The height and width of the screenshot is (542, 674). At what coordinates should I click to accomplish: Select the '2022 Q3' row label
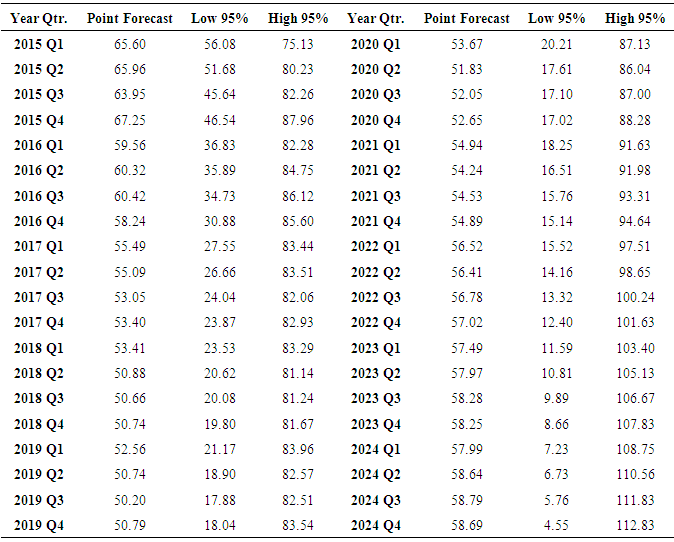375,297
